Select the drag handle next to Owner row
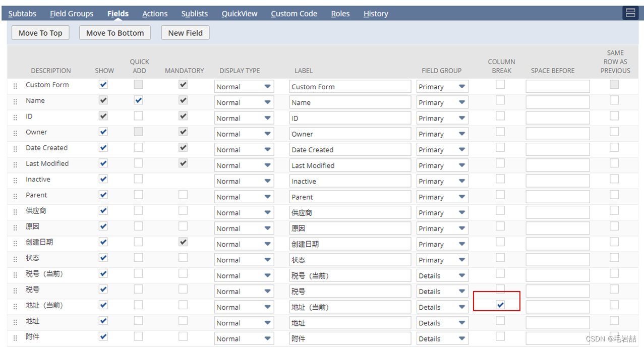Screen dimensions: 644x347 click(x=15, y=132)
